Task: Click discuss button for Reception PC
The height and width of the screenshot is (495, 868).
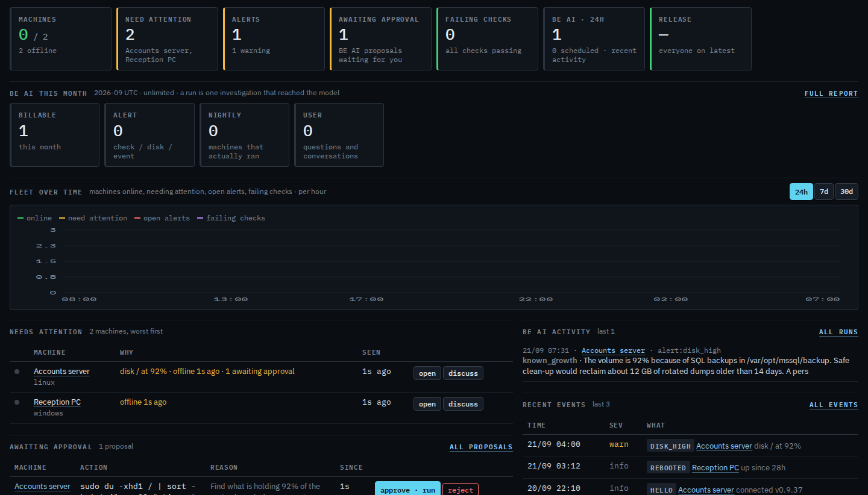Action: point(463,404)
